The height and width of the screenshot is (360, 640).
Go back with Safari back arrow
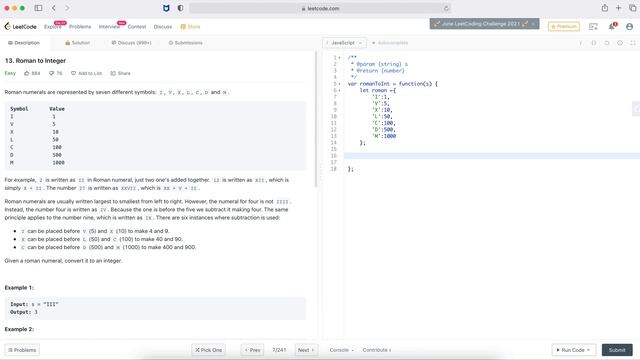pos(54,8)
